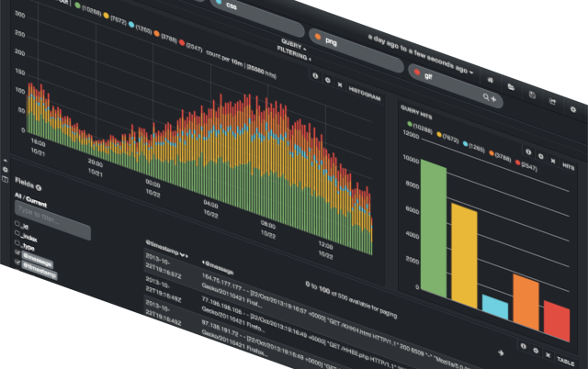
Task: Toggle @timestamp column sort chevron
Action: click(x=182, y=254)
